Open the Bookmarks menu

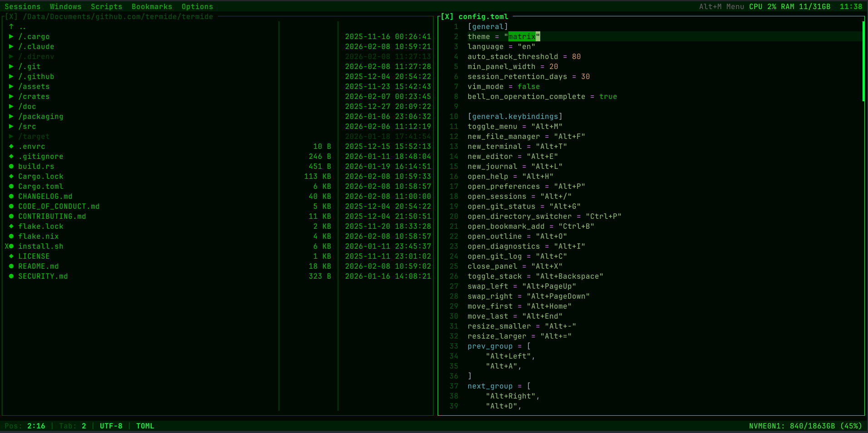(151, 6)
